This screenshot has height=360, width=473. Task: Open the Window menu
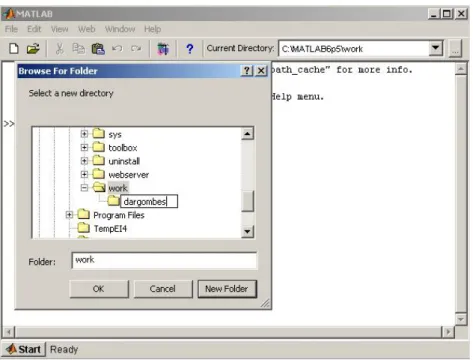click(120, 29)
